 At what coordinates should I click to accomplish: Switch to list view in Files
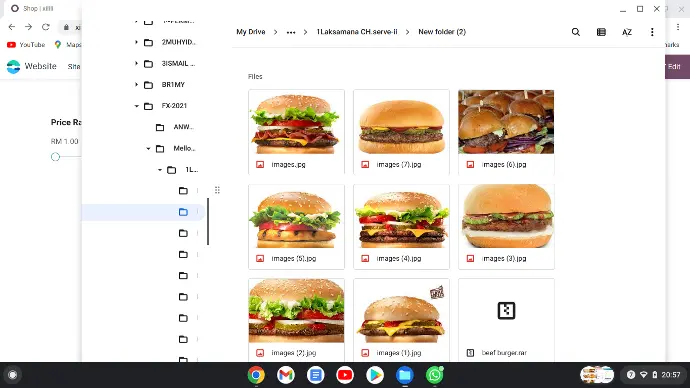click(601, 32)
